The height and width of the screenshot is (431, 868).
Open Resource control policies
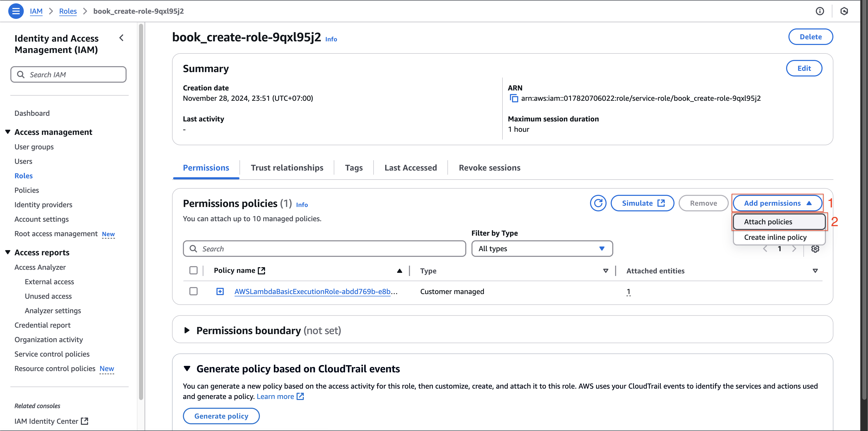pos(55,369)
